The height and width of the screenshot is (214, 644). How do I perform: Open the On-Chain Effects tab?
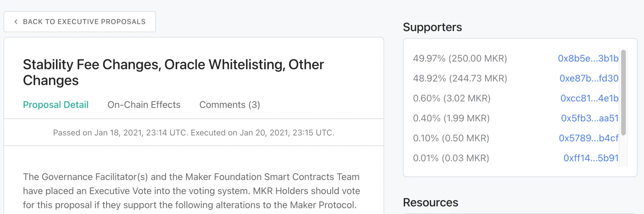pos(144,105)
